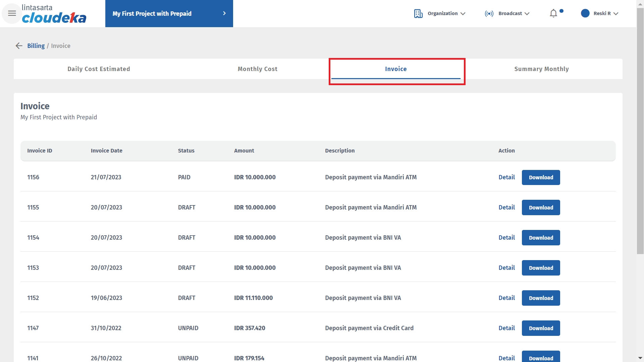The height and width of the screenshot is (362, 644).
Task: Open the notification bell
Action: tap(553, 13)
